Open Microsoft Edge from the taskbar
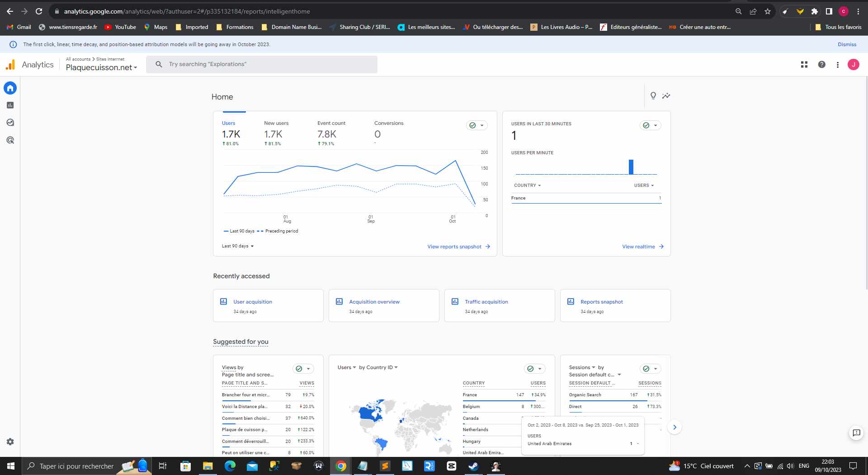This screenshot has height=475, width=868. click(x=230, y=466)
